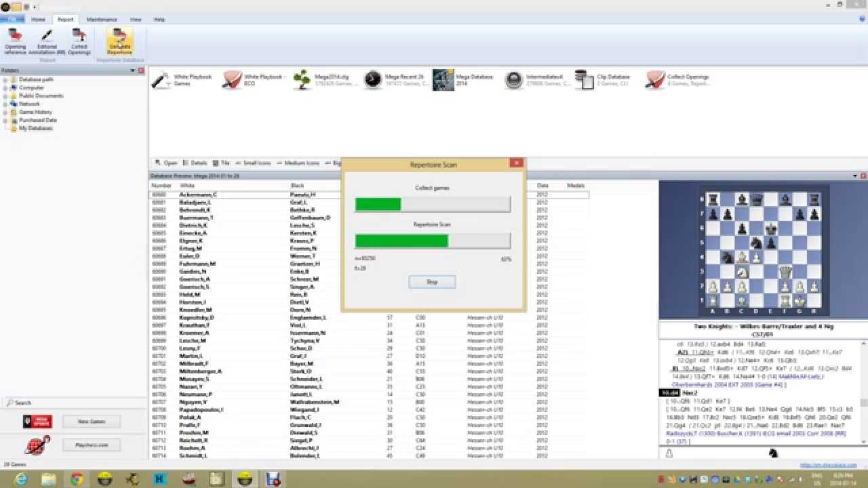This screenshot has width=868, height=488.
Task: Click the application logo in title bar
Action: click(x=5, y=7)
